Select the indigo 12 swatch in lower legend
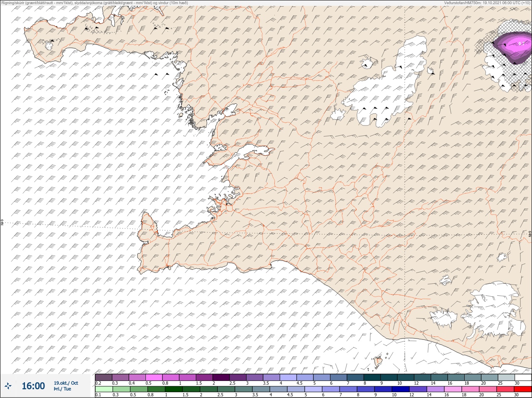The width and height of the screenshot is (532, 398). click(x=417, y=389)
